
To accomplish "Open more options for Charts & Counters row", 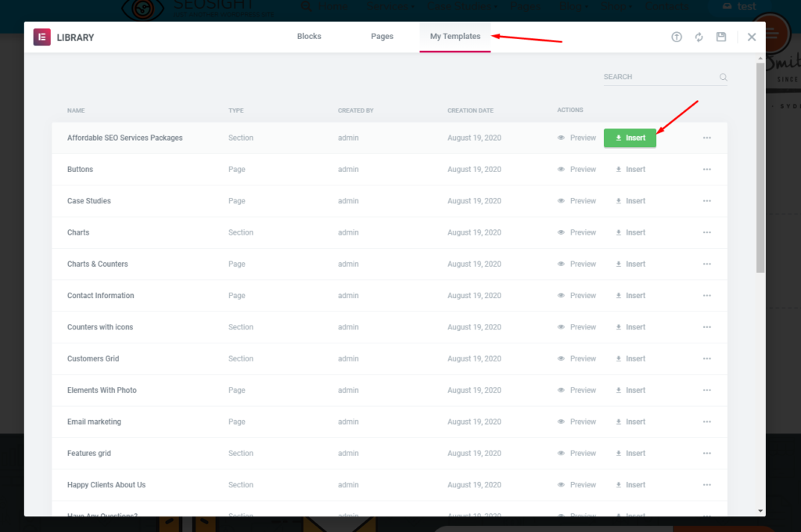I will click(707, 264).
